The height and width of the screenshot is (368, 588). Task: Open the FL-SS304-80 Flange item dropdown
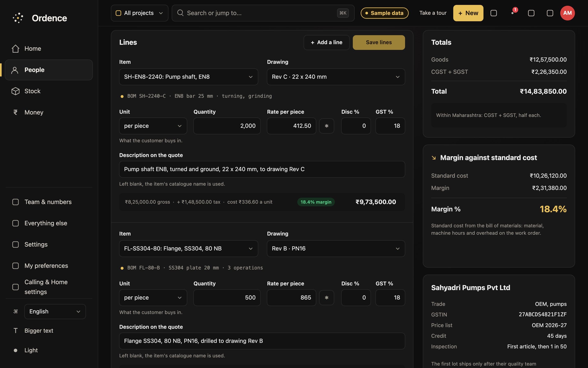189,248
